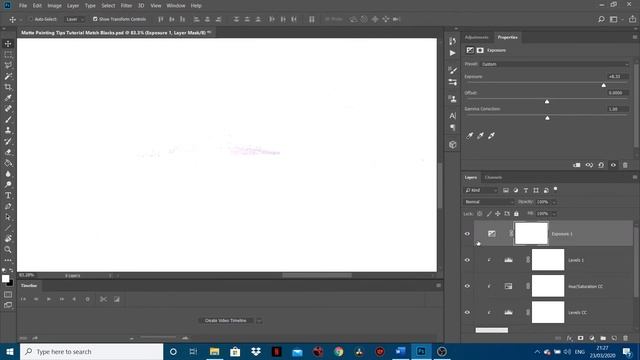Open the layer filter Kind dropdown
Screen dimensions: 640x360
point(481,190)
